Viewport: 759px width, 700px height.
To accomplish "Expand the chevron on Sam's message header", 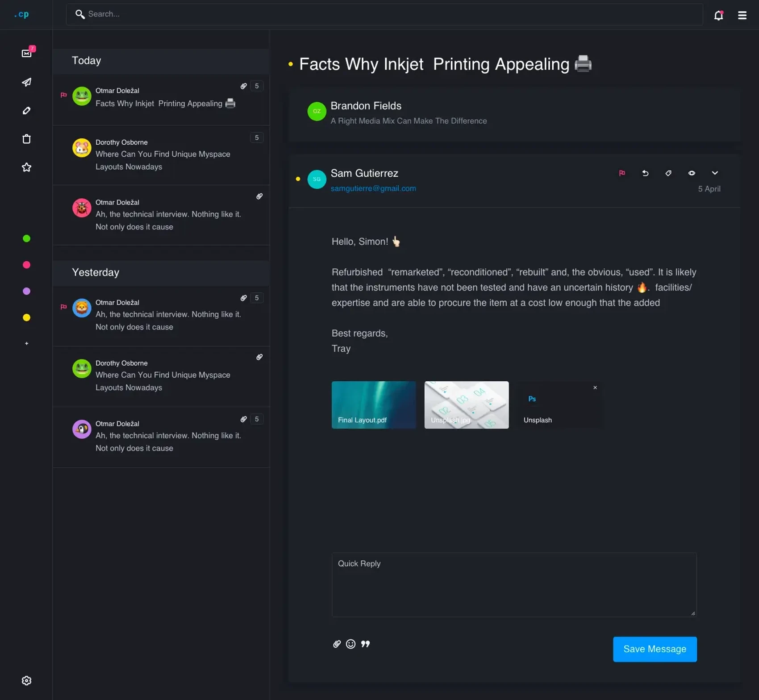I will click(x=715, y=173).
